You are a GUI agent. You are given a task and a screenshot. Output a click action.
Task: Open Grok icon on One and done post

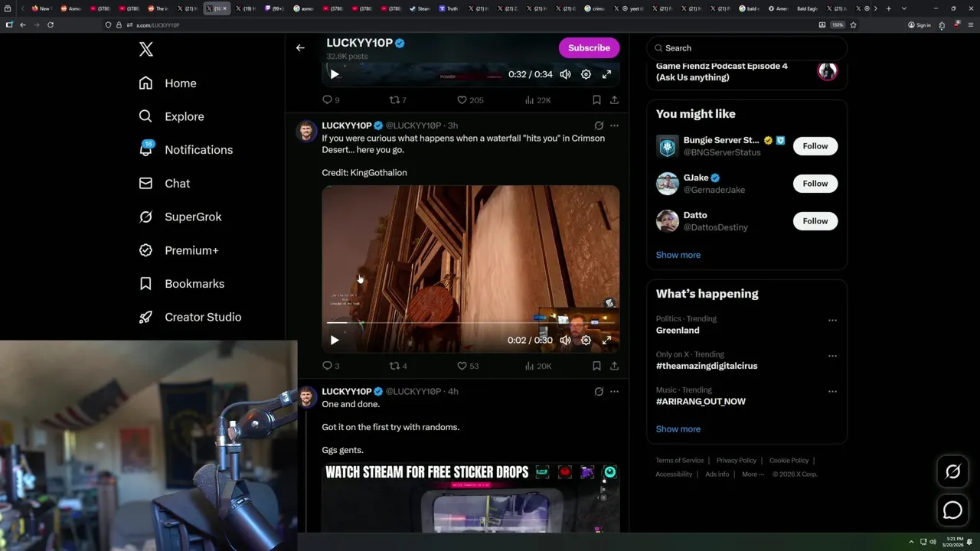[599, 392]
